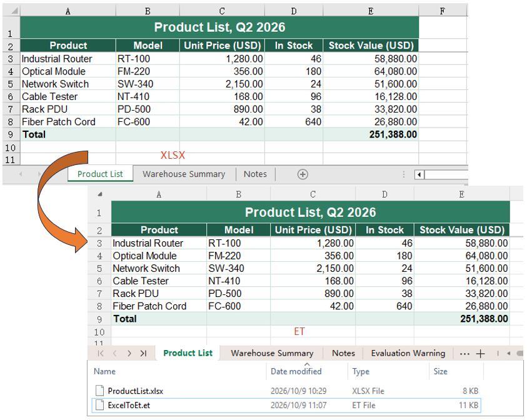The height and width of the screenshot is (420, 527).
Task: Show more sheet tabs via ET ellipsis
Action: point(464,354)
